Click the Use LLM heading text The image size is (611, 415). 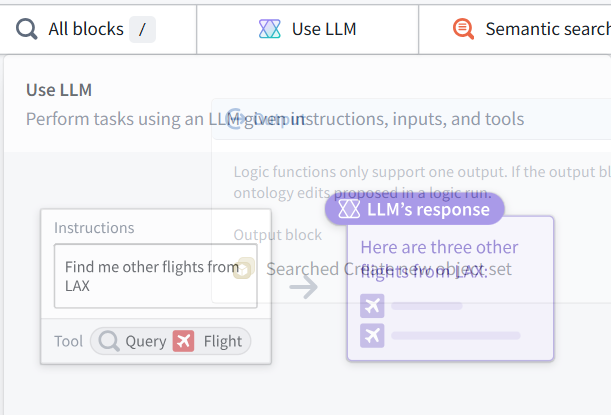(x=59, y=90)
